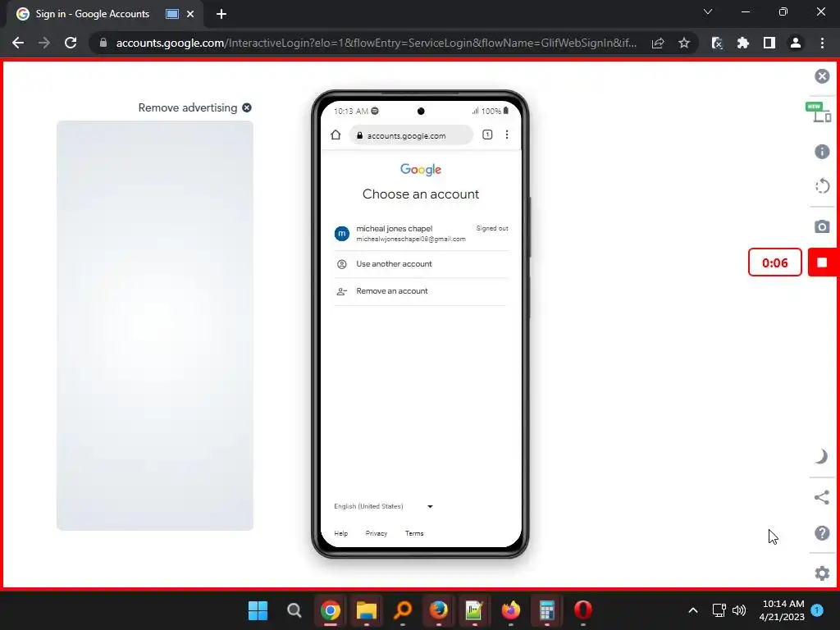Expand the English (United States) language dropdown
Image resolution: width=840 pixels, height=630 pixels.
383,506
